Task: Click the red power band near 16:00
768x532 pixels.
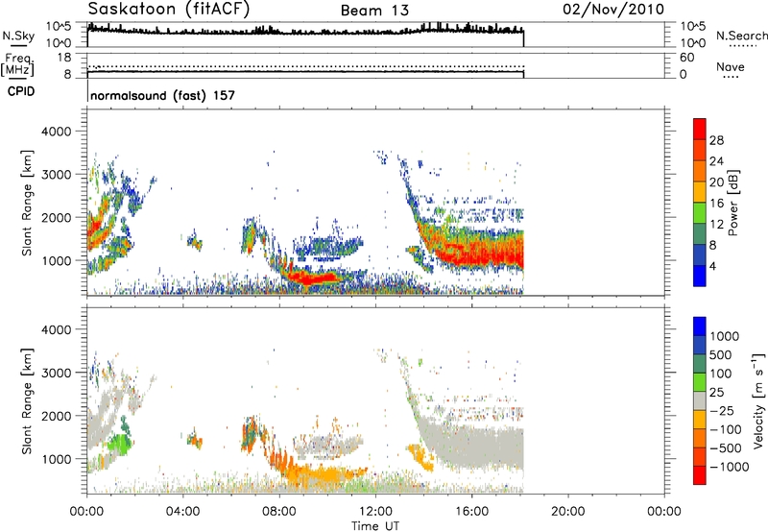Action: [x=480, y=254]
